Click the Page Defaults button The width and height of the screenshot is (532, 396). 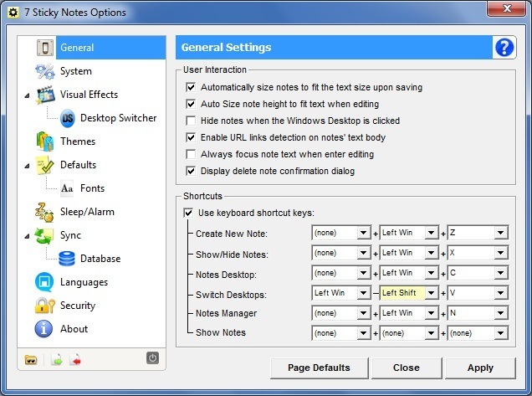[x=319, y=368]
